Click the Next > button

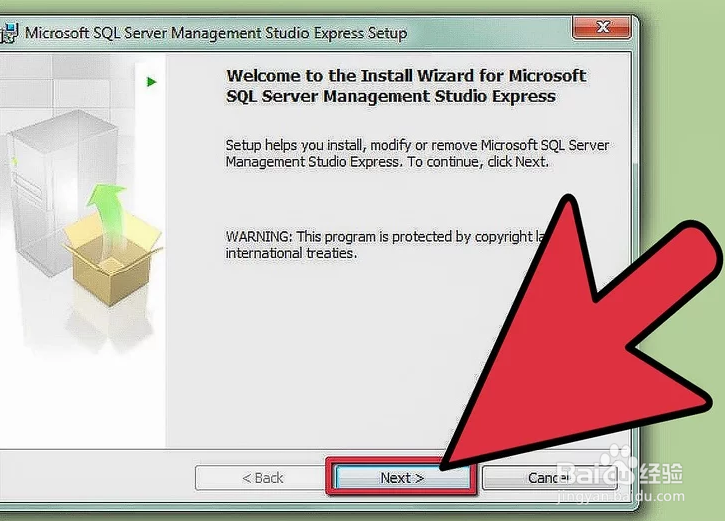(x=401, y=477)
